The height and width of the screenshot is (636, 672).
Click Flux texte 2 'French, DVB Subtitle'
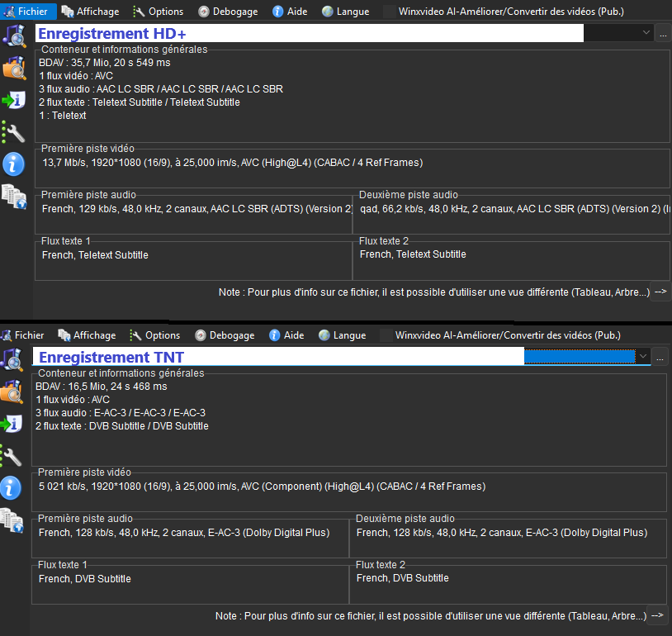point(403,578)
